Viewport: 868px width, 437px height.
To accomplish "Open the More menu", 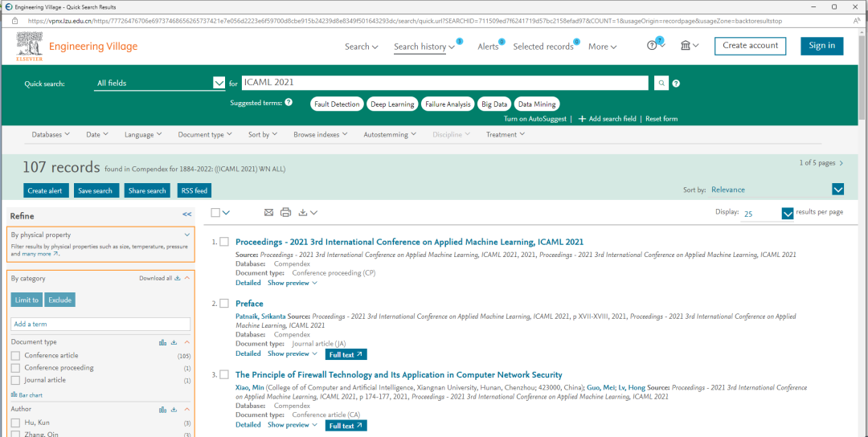I will pos(602,47).
